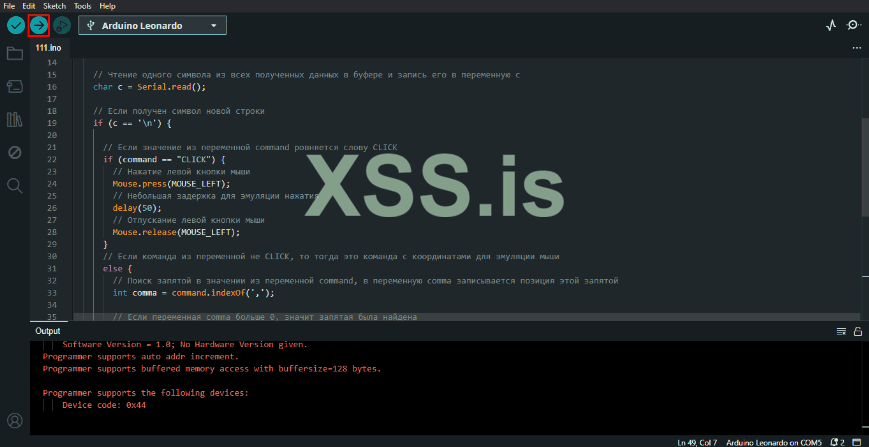Click the editor vertical scrollbar thumb
This screenshot has height=447, width=869.
pyautogui.click(x=865, y=167)
